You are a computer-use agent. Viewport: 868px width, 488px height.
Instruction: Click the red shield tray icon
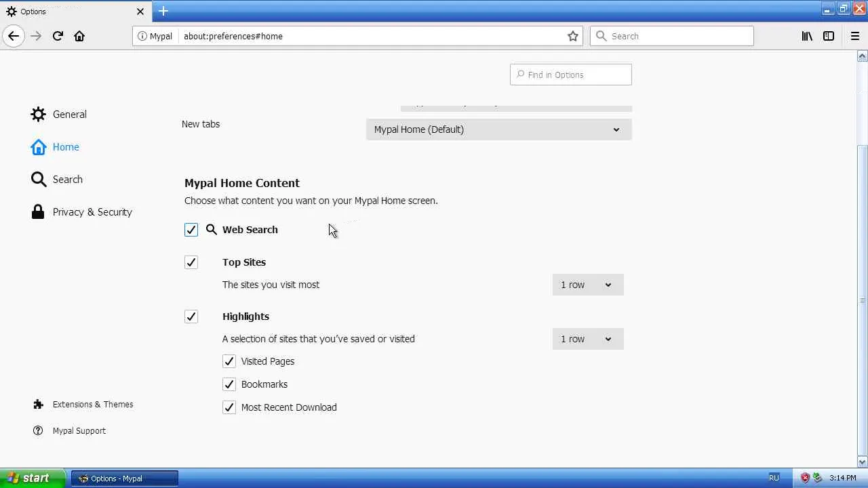point(805,478)
